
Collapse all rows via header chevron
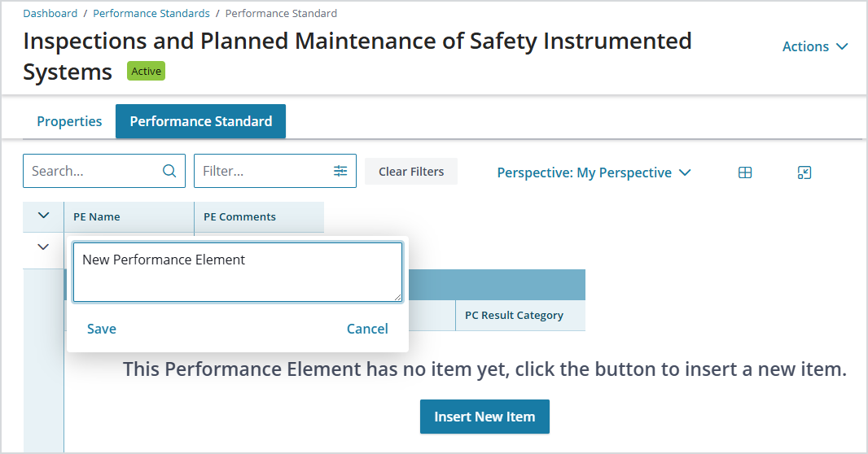[x=43, y=216]
